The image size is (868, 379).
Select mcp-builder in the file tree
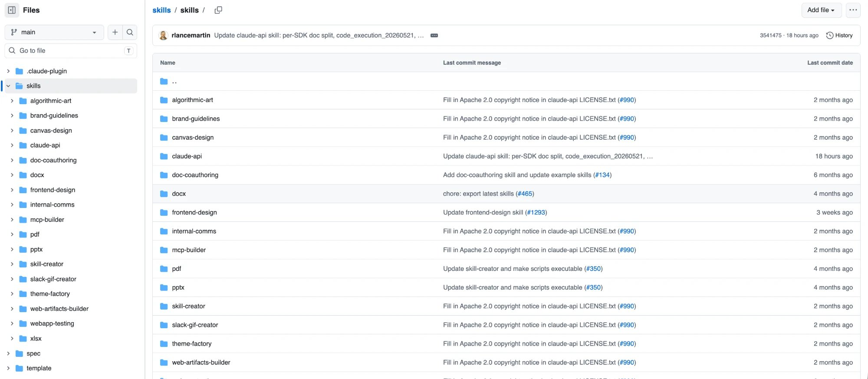tap(47, 220)
